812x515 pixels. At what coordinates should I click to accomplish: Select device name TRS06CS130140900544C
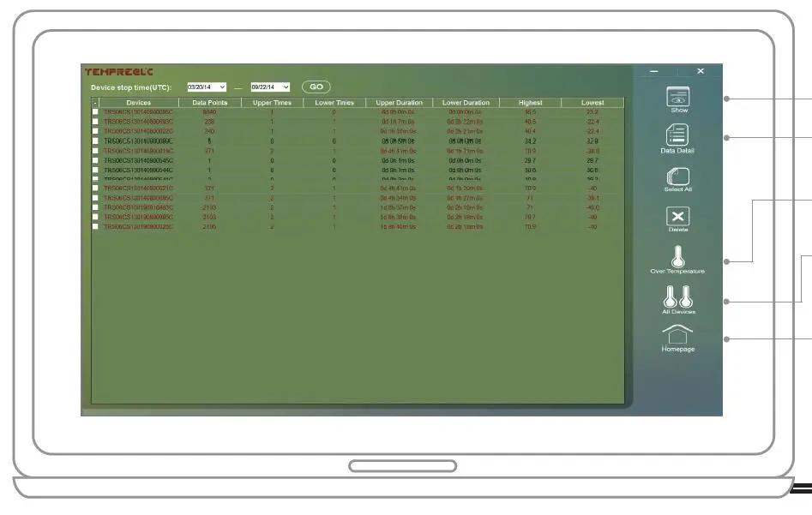coord(138,170)
